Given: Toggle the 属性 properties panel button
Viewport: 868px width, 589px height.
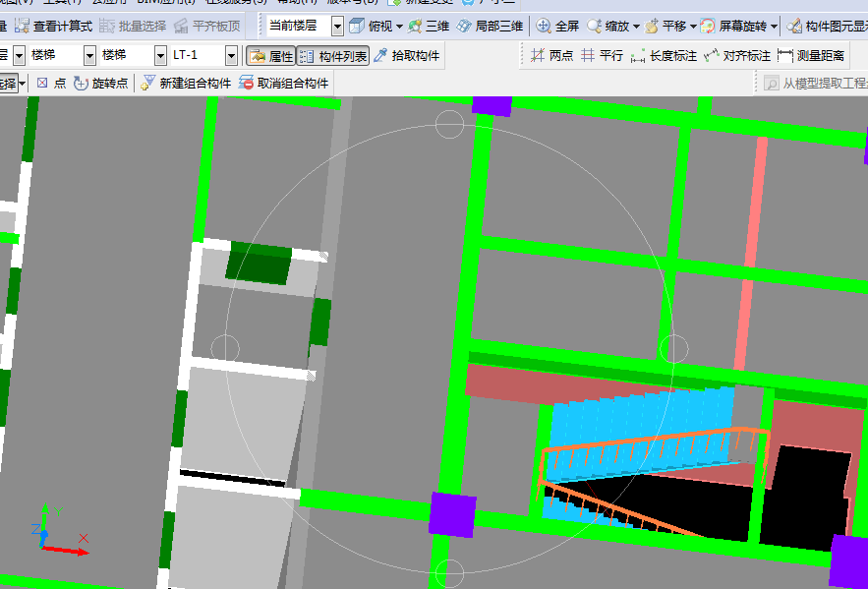Looking at the screenshot, I should (x=270, y=55).
